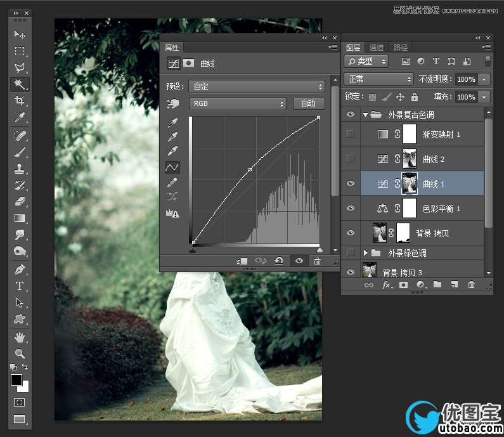This screenshot has height=437, width=504.
Task: Select the Pen tool
Action: point(20,270)
